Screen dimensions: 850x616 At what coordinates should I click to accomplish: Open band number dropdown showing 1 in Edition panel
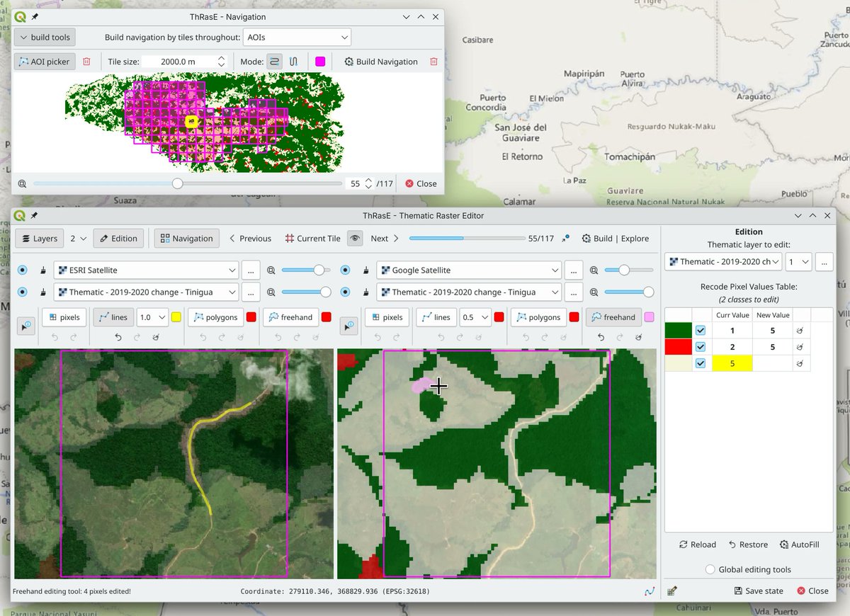click(798, 261)
